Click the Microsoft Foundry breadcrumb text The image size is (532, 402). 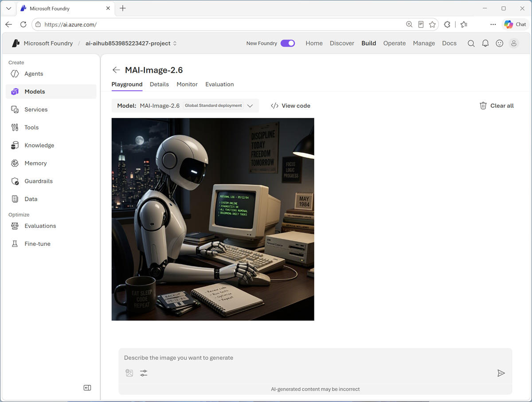pyautogui.click(x=48, y=43)
